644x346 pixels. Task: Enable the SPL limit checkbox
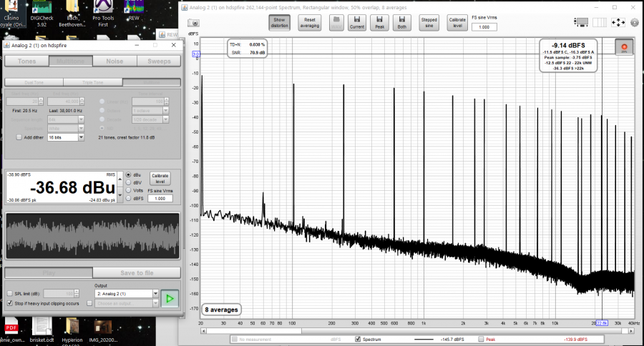10,294
